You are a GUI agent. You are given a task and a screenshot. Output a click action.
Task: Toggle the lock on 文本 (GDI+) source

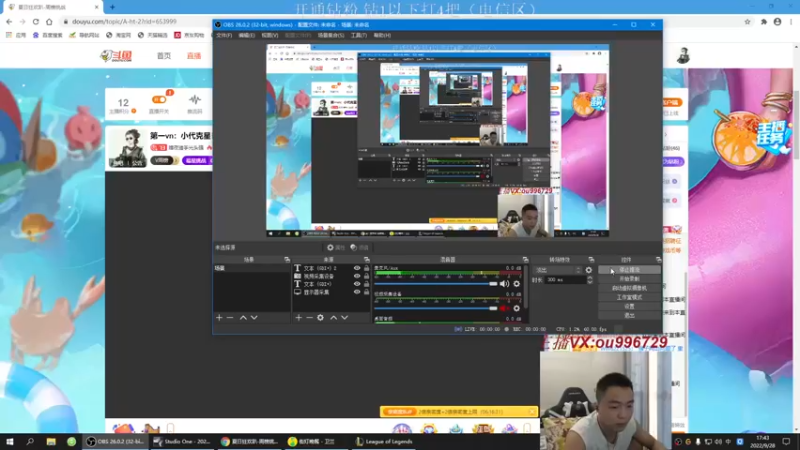click(x=366, y=284)
